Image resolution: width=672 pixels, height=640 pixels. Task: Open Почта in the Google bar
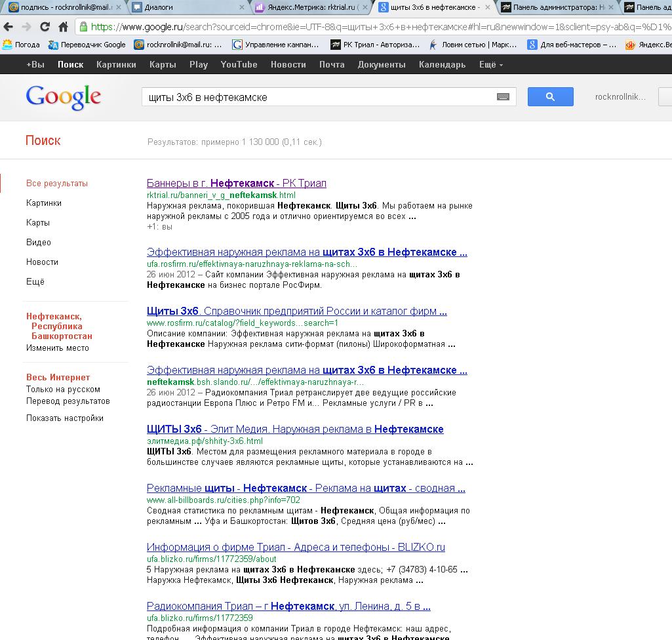[332, 65]
